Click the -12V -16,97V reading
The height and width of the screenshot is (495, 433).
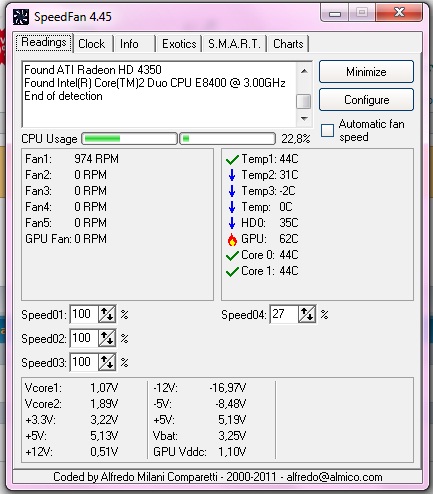click(200, 388)
